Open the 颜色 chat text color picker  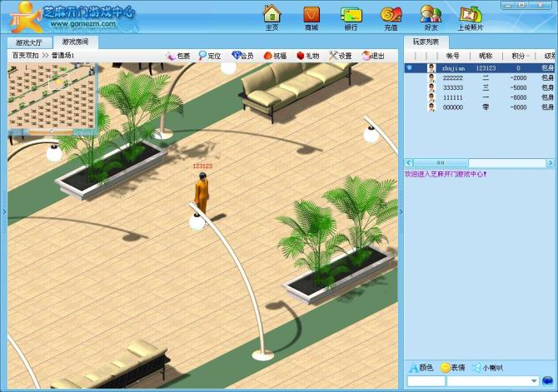421,367
